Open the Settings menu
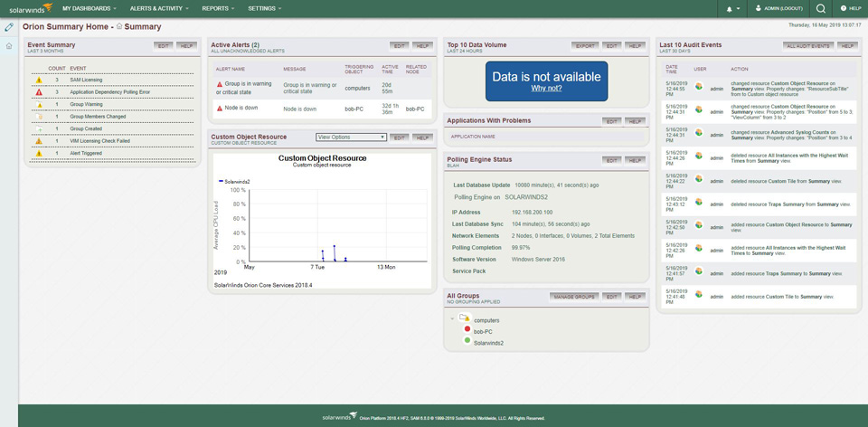Image resolution: width=868 pixels, height=427 pixels. click(265, 9)
